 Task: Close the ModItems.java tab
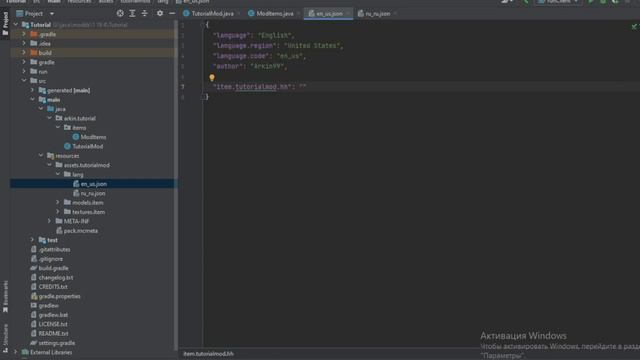(x=298, y=14)
